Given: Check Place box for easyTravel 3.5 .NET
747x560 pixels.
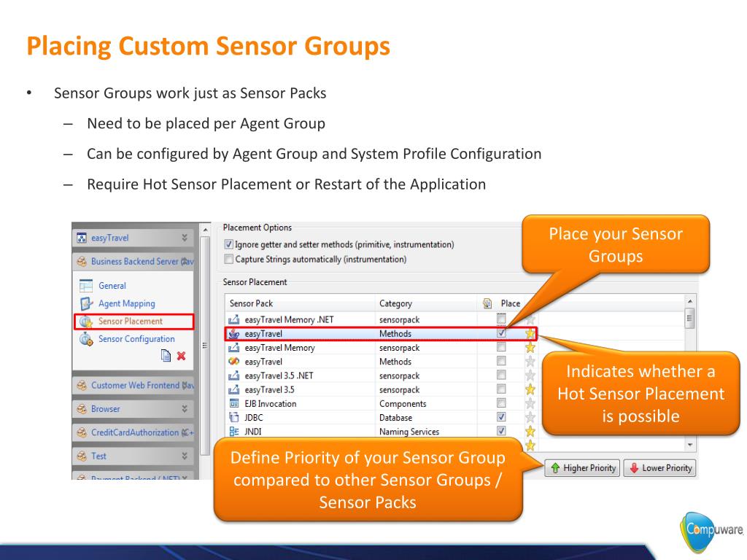Looking at the screenshot, I should click(501, 375).
